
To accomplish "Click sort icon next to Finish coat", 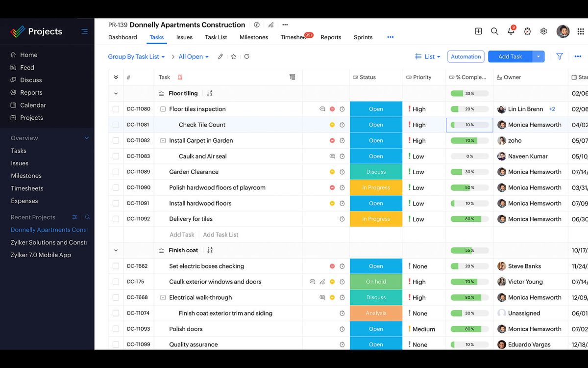I will (210, 250).
